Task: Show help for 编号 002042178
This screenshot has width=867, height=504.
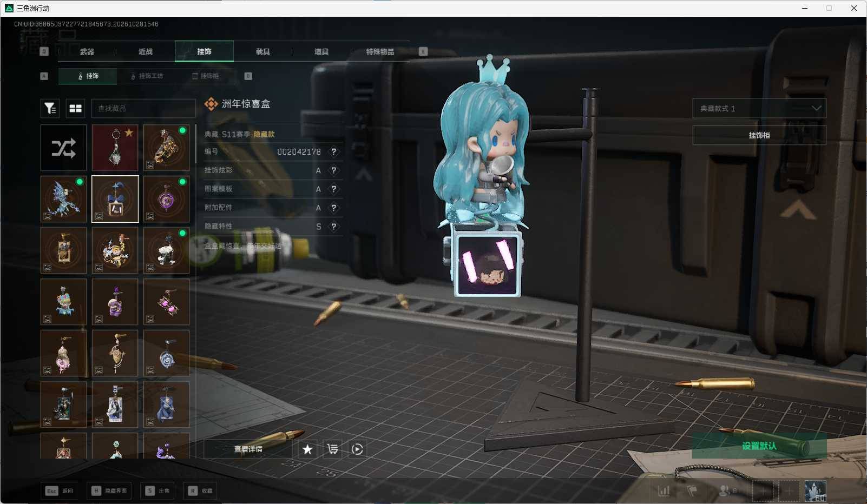Action: [x=334, y=152]
